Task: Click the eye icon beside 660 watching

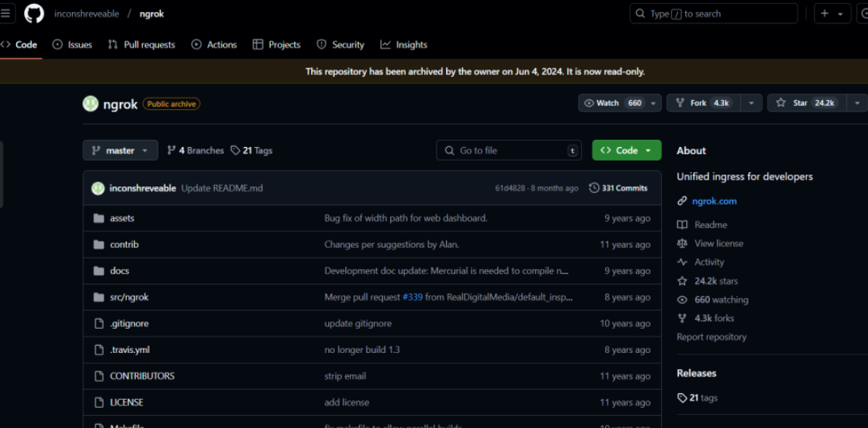Action: 682,300
